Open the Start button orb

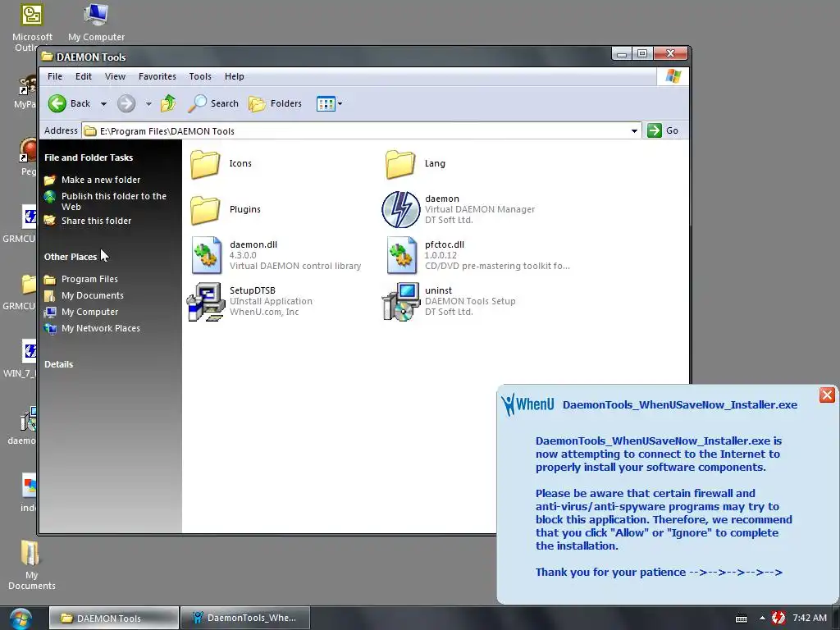[21, 619]
